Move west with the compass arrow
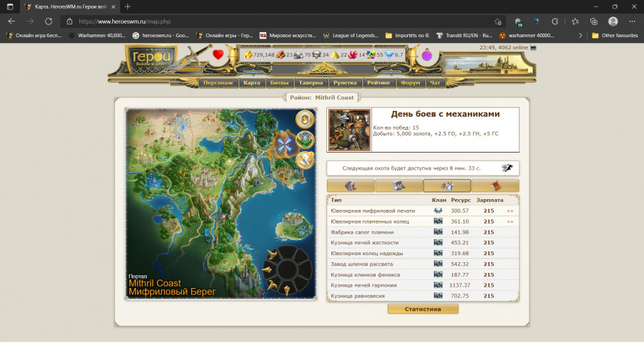The width and height of the screenshot is (644, 346). pos(267,270)
